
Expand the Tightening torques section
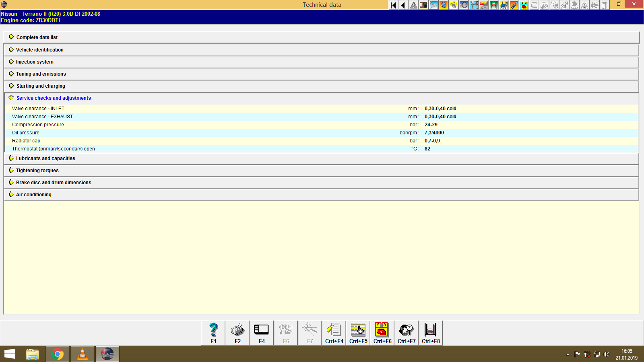coord(37,170)
